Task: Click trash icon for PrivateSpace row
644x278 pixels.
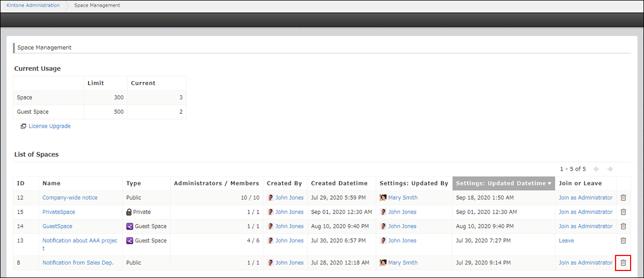Action: click(x=623, y=212)
